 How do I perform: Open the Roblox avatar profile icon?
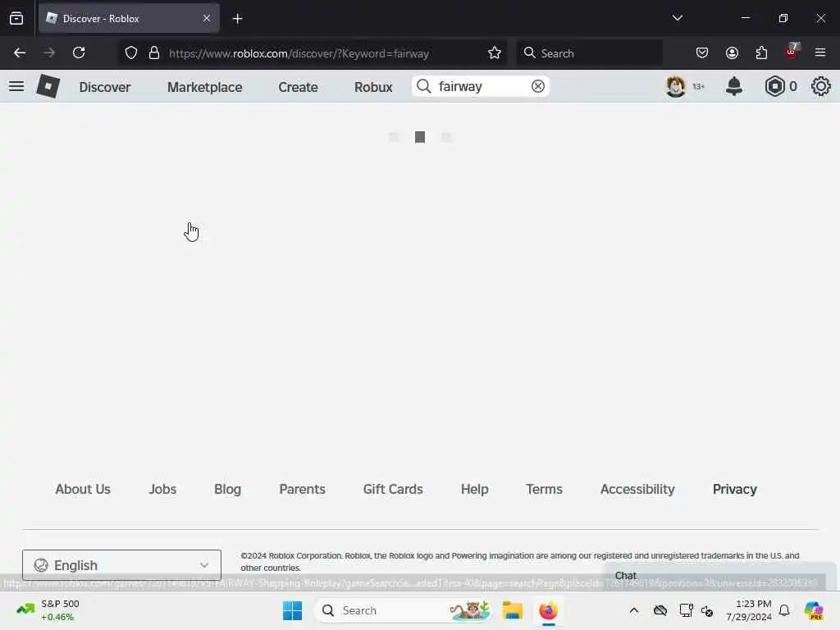pyautogui.click(x=676, y=86)
